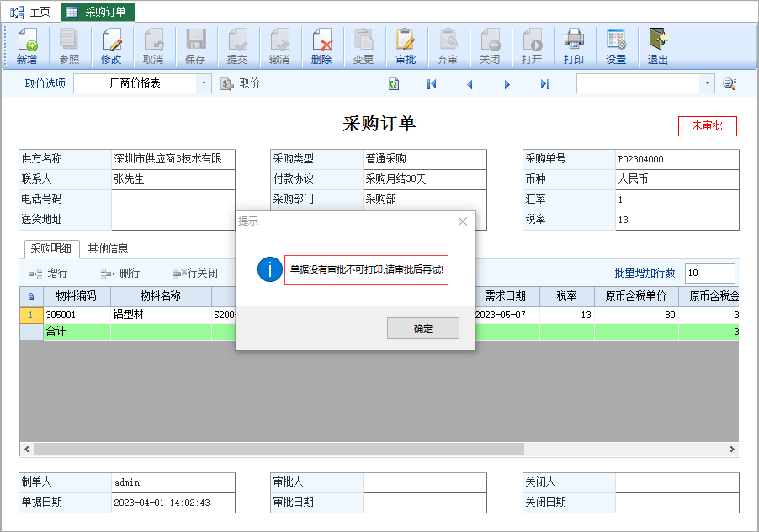Click the 合计 total row label

point(56,332)
